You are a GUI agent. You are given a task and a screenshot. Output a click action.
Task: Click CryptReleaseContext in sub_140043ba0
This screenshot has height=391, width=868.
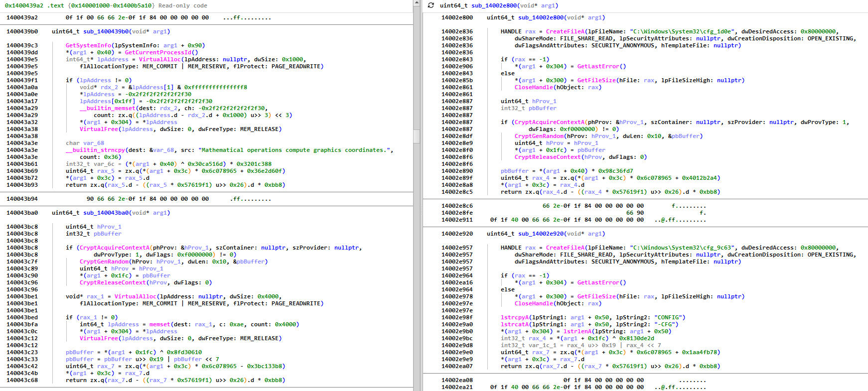tap(113, 282)
